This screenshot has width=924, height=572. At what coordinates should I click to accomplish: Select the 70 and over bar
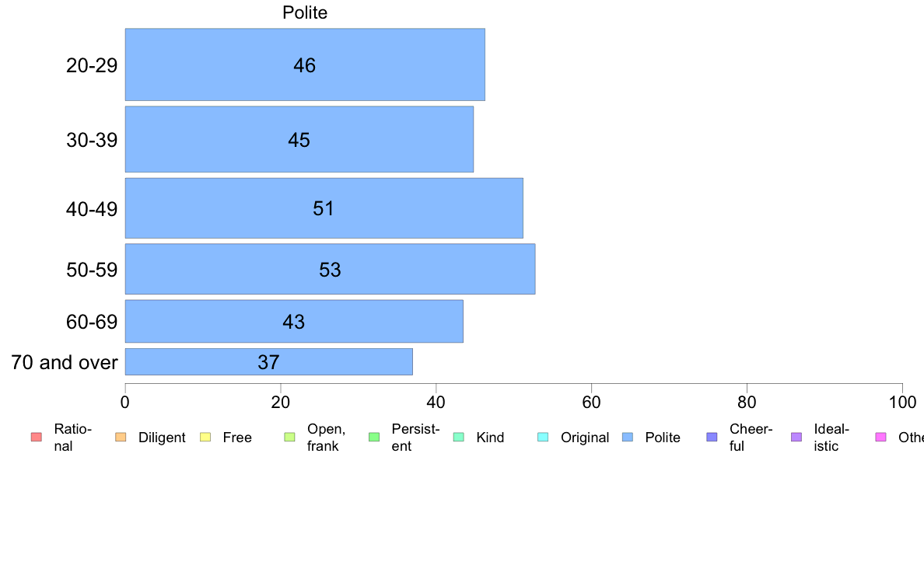click(268, 361)
